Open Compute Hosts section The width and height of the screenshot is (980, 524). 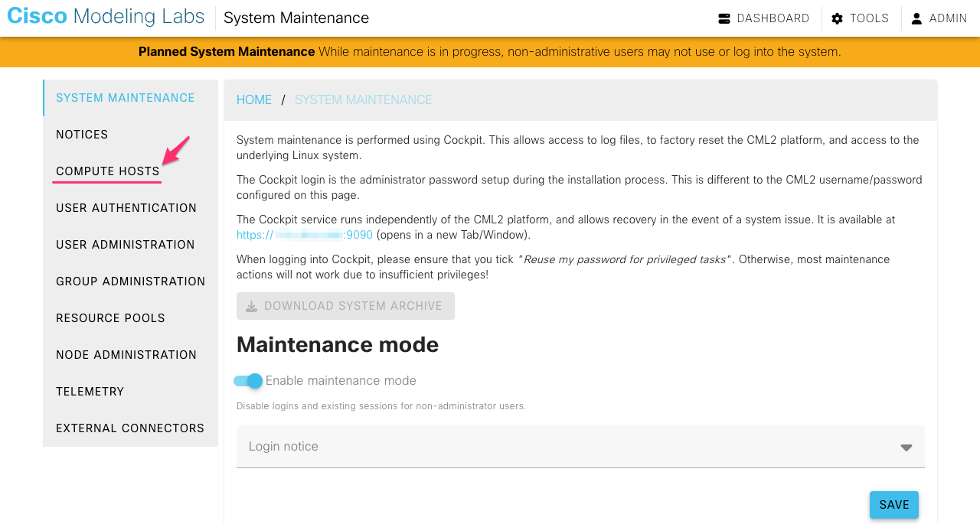(131, 171)
